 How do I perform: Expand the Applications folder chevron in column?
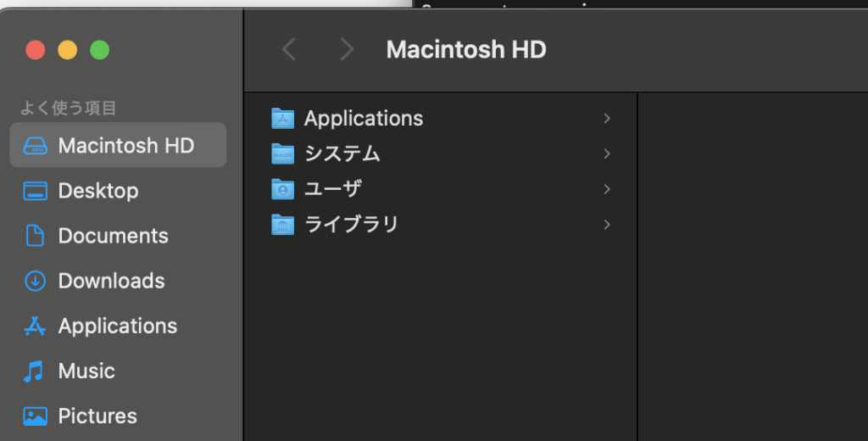click(607, 118)
